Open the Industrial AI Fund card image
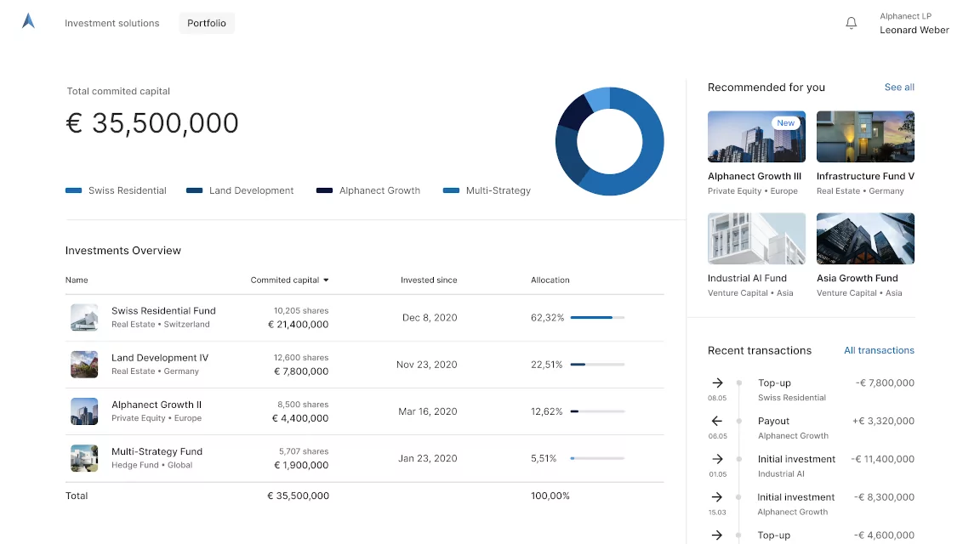This screenshot has width=980, height=544. (x=756, y=239)
